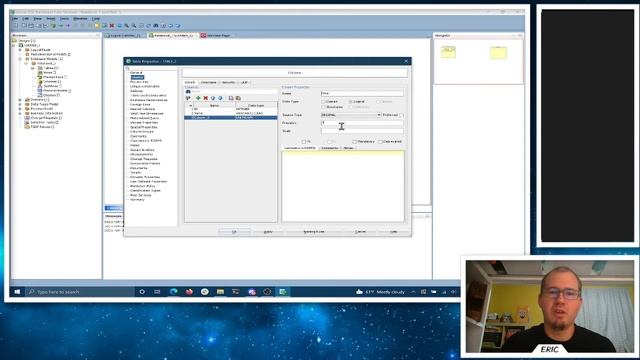Image resolution: width=640 pixels, height=360 pixels.
Task: Click the Apply button
Action: (268, 232)
